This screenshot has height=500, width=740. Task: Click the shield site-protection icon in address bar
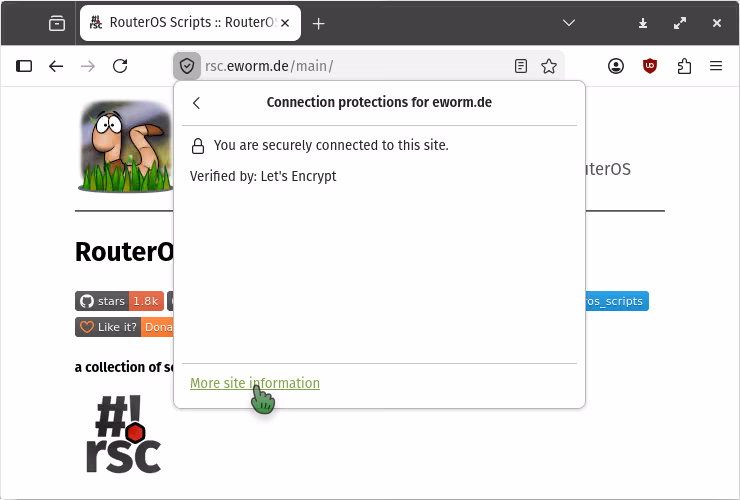186,66
